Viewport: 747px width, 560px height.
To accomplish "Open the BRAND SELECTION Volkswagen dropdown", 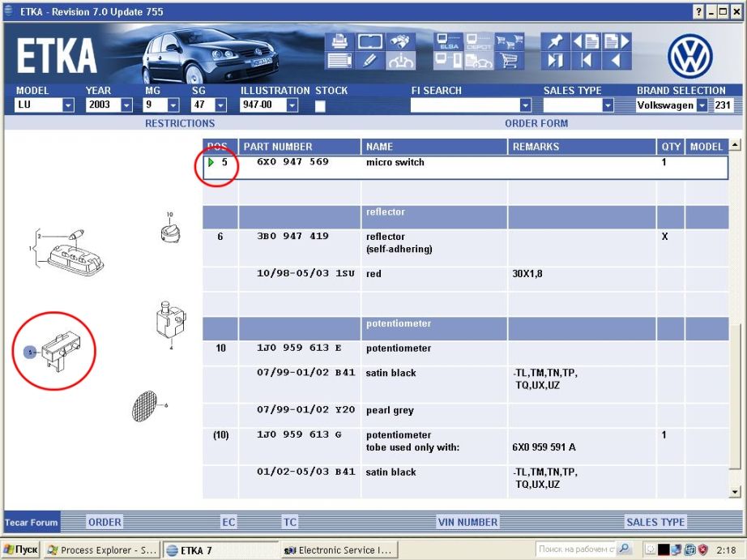I will [701, 105].
